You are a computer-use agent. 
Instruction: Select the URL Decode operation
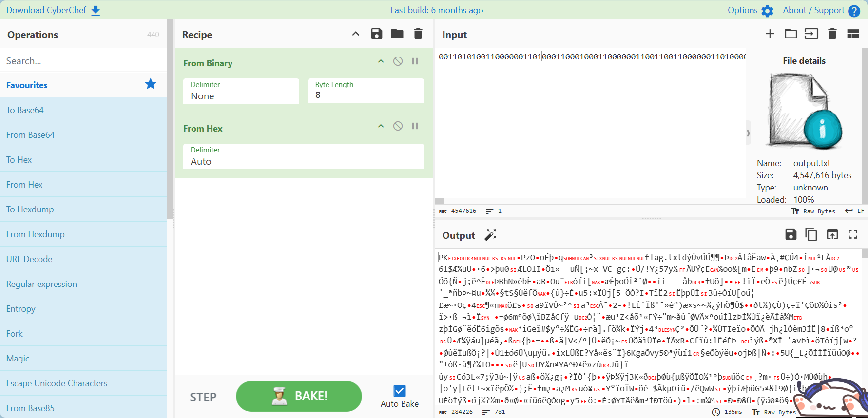[x=83, y=259]
